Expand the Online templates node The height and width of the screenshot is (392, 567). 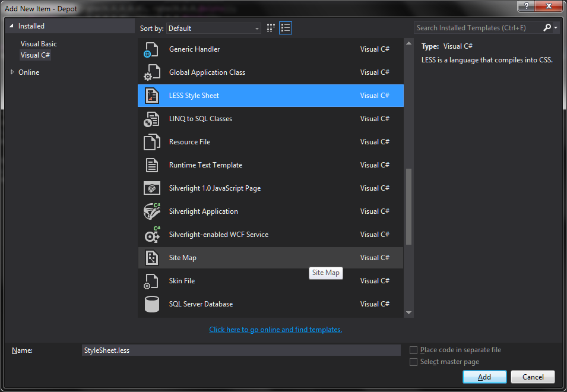coord(13,72)
